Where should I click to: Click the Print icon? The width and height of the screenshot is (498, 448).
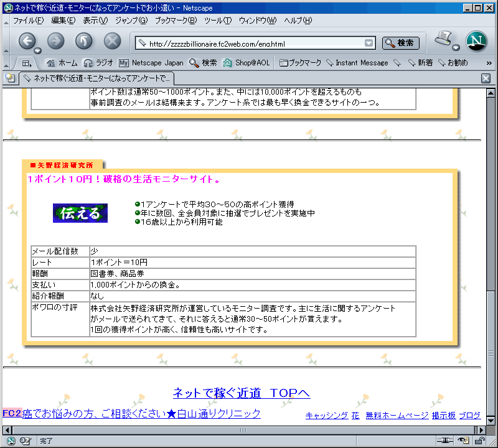tap(444, 39)
